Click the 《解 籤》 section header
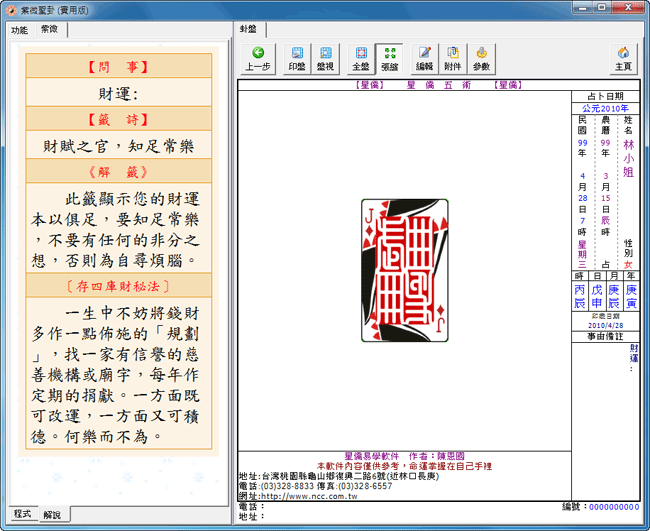The height and width of the screenshot is (531, 650). (x=119, y=172)
